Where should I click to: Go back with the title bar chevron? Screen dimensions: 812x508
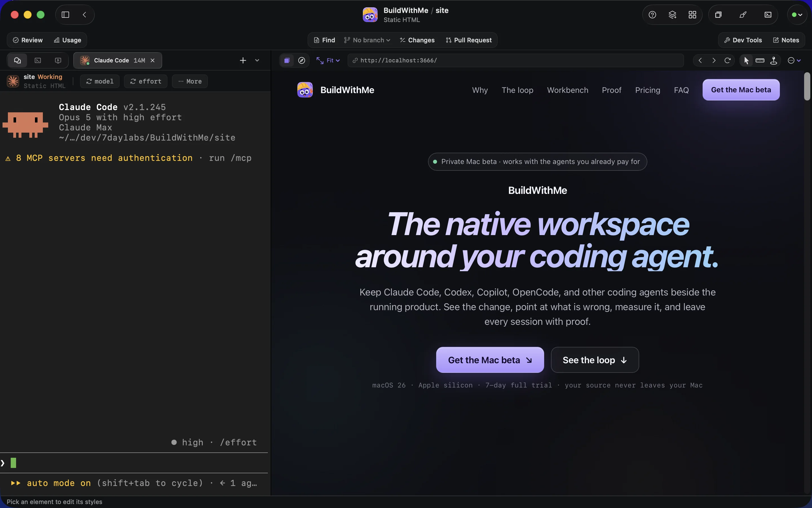coord(85,14)
